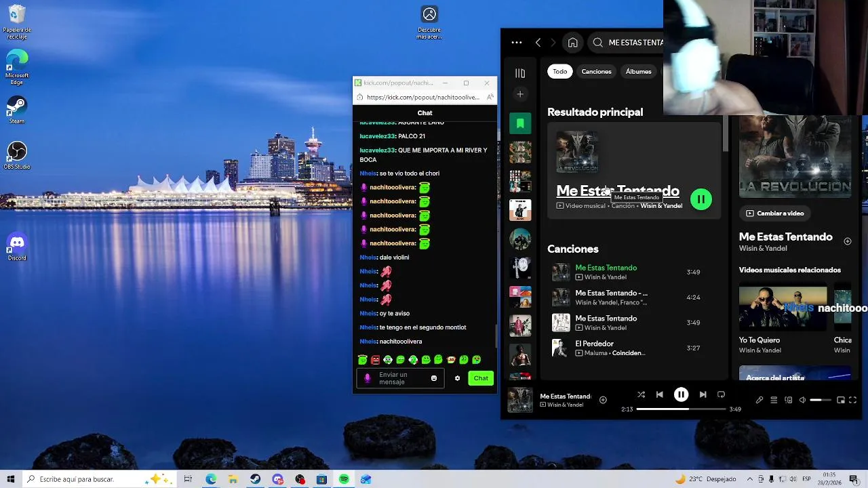Open Task View on taskbar
Viewport: 868px width, 488px height.
pyautogui.click(x=188, y=479)
